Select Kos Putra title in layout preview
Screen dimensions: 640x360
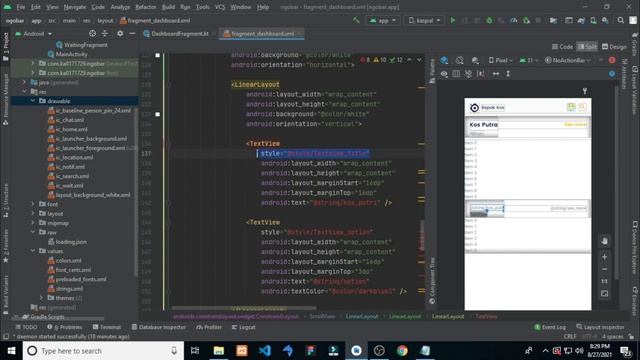coord(483,124)
